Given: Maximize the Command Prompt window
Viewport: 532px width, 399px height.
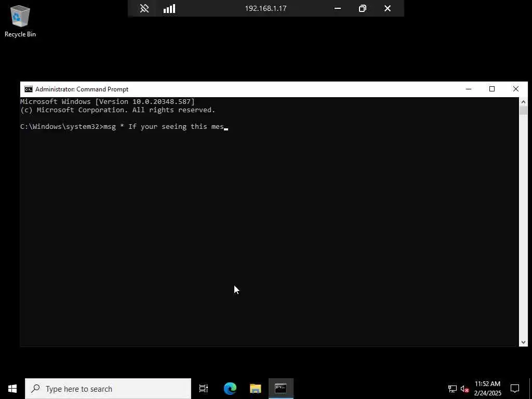Looking at the screenshot, I should click(492, 89).
